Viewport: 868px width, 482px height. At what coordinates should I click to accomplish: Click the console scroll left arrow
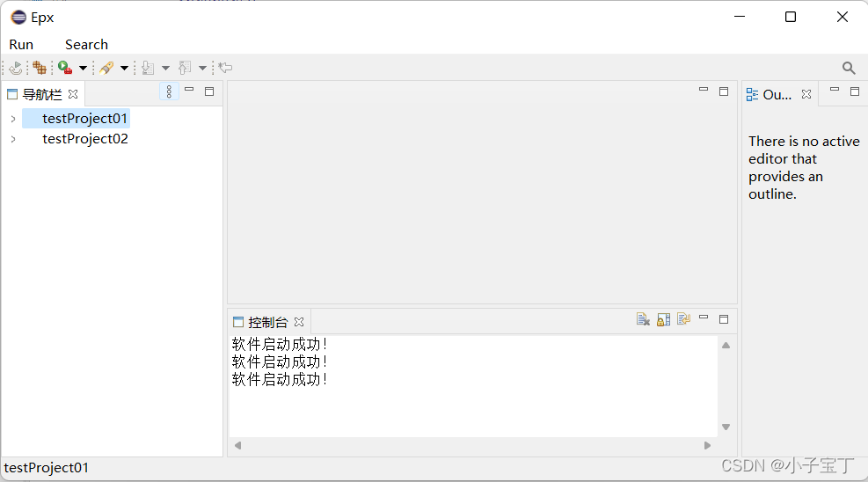pos(238,445)
